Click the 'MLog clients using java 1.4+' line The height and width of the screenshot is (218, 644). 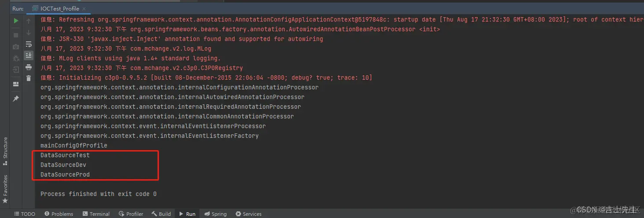tap(131, 58)
